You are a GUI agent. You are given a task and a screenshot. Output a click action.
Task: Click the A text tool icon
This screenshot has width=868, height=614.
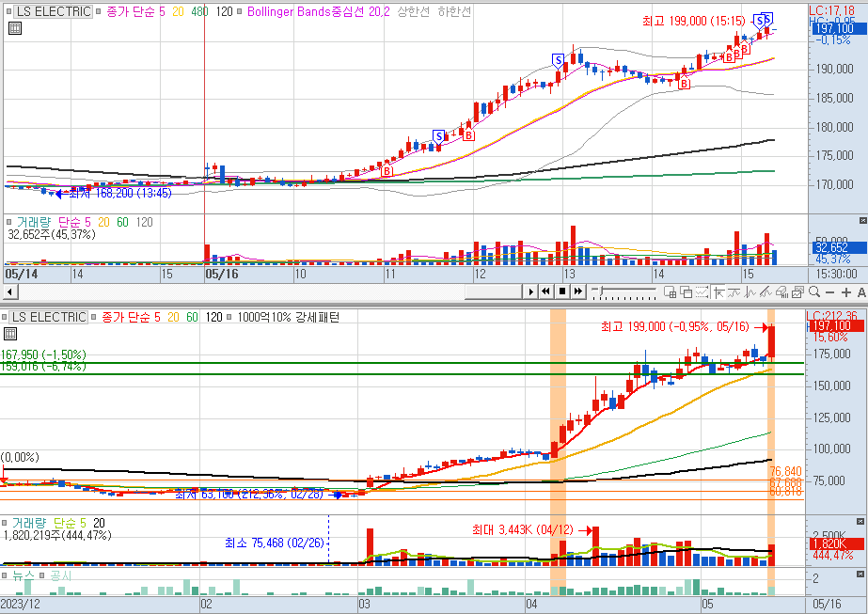(x=861, y=292)
